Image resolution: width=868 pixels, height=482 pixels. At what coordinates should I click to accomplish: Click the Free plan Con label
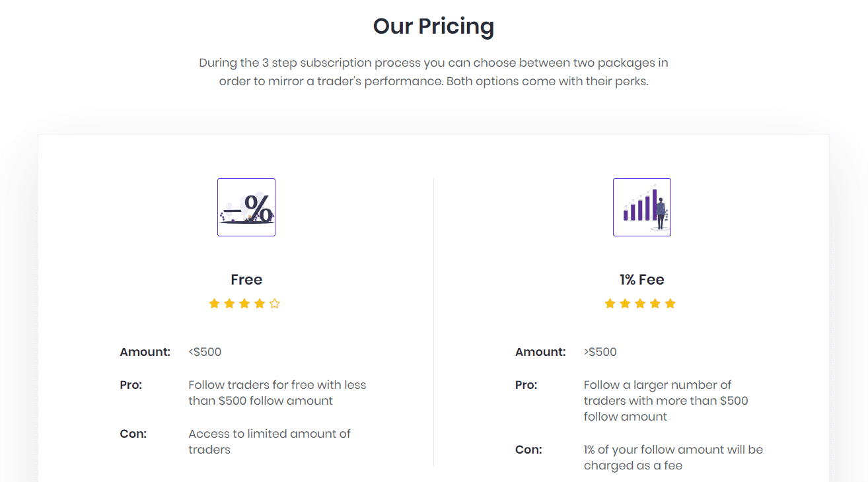point(133,434)
